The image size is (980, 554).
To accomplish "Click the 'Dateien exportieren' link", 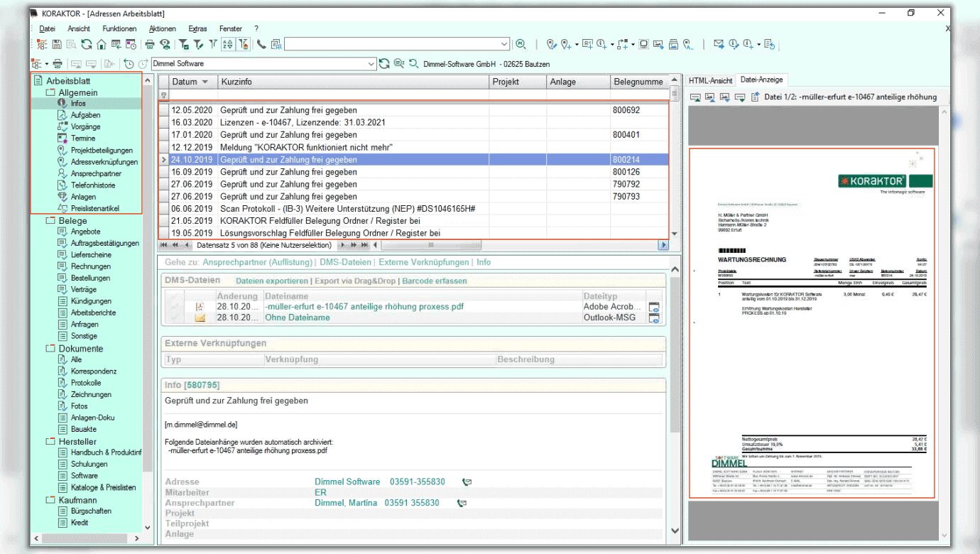I will (272, 281).
